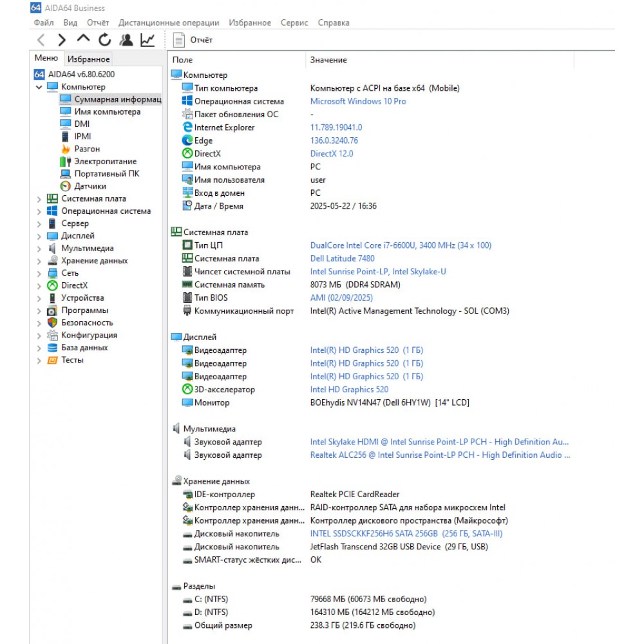644x644 pixels.
Task: Expand the Сеть tree node
Action: (x=39, y=274)
